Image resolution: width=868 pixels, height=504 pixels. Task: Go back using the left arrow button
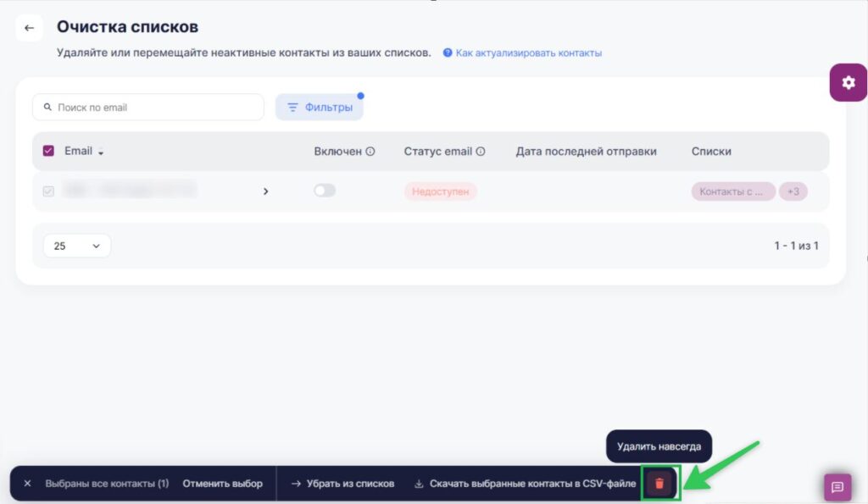pos(30,28)
